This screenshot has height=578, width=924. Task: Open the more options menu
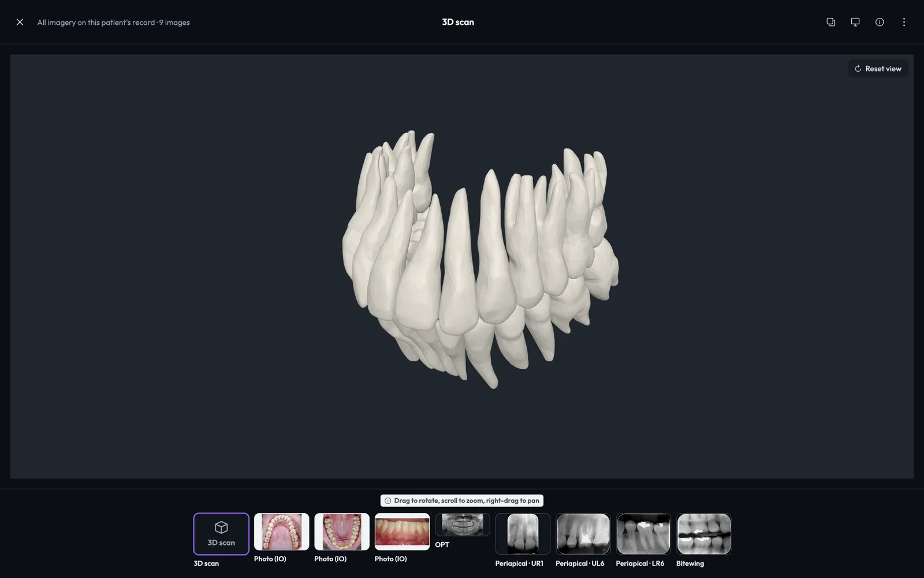(x=904, y=22)
